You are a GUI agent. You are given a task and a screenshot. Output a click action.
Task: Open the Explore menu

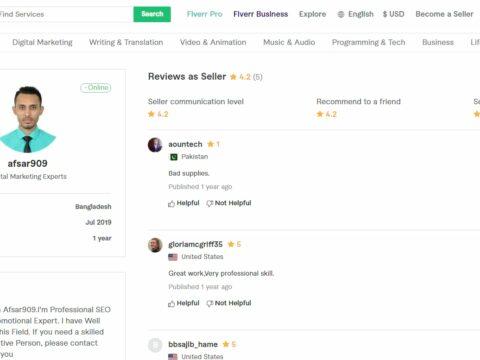click(312, 14)
